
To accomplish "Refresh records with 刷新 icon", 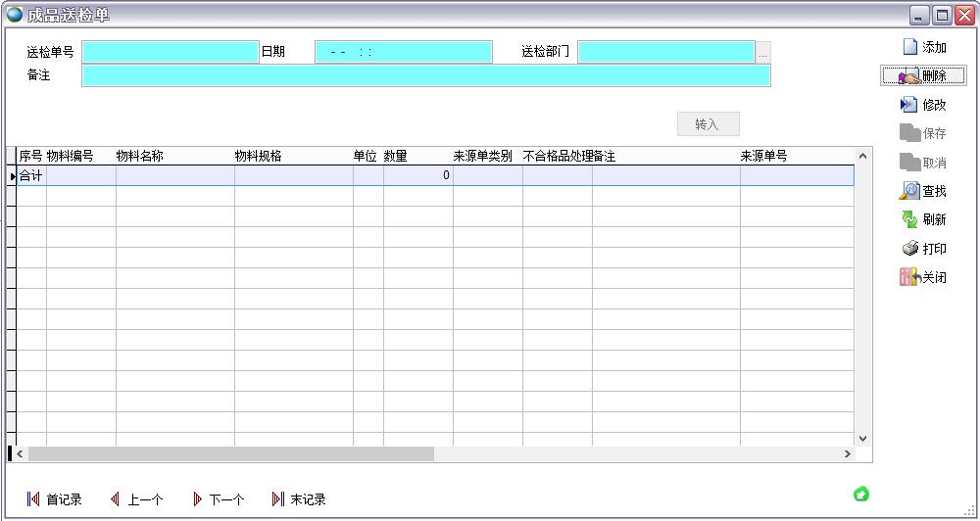I will pyautogui.click(x=909, y=219).
